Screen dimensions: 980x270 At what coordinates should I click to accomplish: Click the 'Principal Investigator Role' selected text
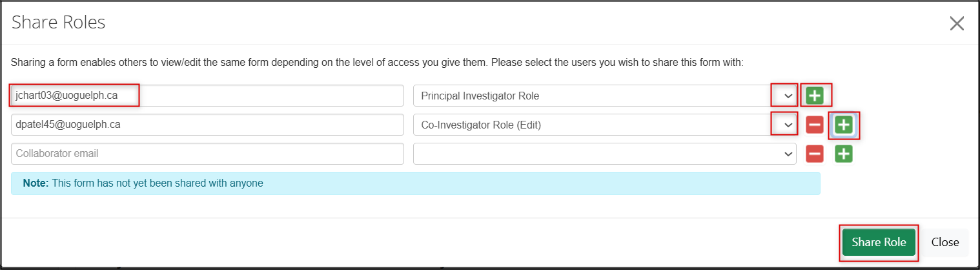pyautogui.click(x=480, y=96)
